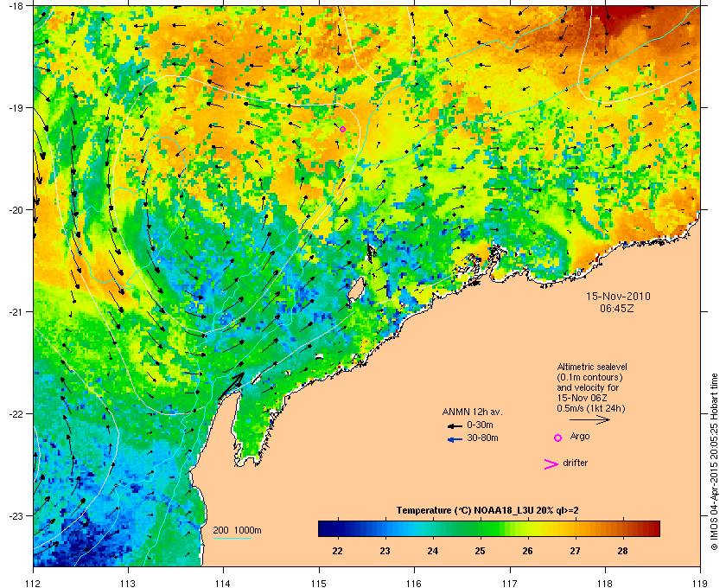Click the 0.5m/s velocity scale arrow
The image size is (726, 588).
589,419
